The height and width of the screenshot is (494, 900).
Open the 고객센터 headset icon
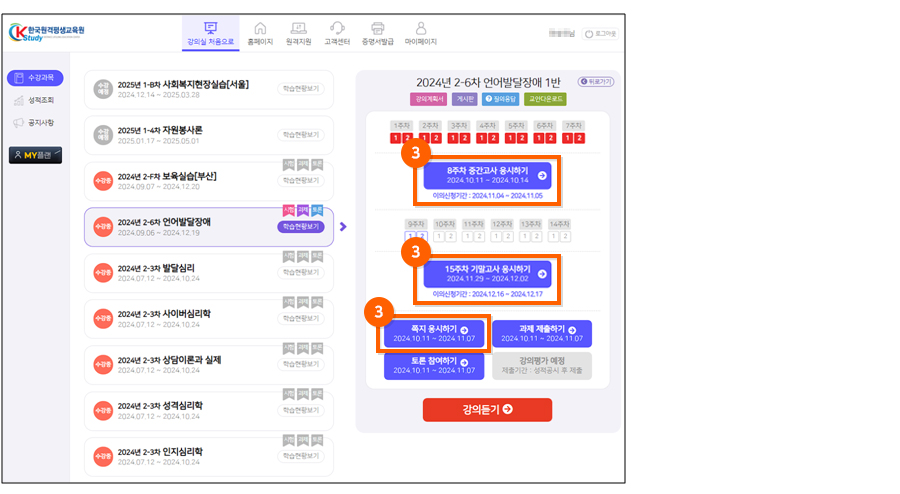(x=337, y=29)
